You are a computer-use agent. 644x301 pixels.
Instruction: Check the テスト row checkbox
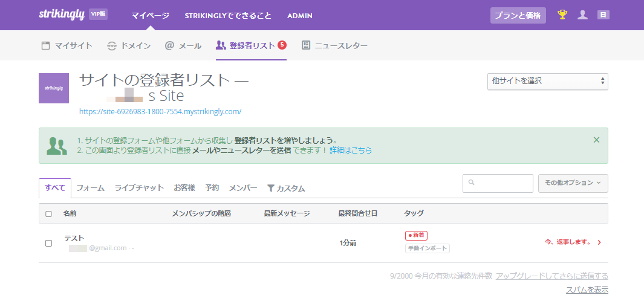[x=48, y=243]
